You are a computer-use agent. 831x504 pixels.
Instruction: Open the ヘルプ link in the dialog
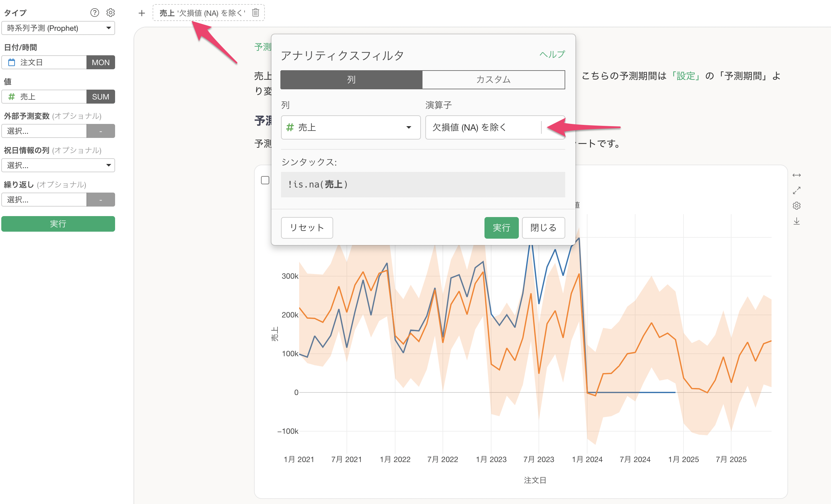(x=552, y=54)
